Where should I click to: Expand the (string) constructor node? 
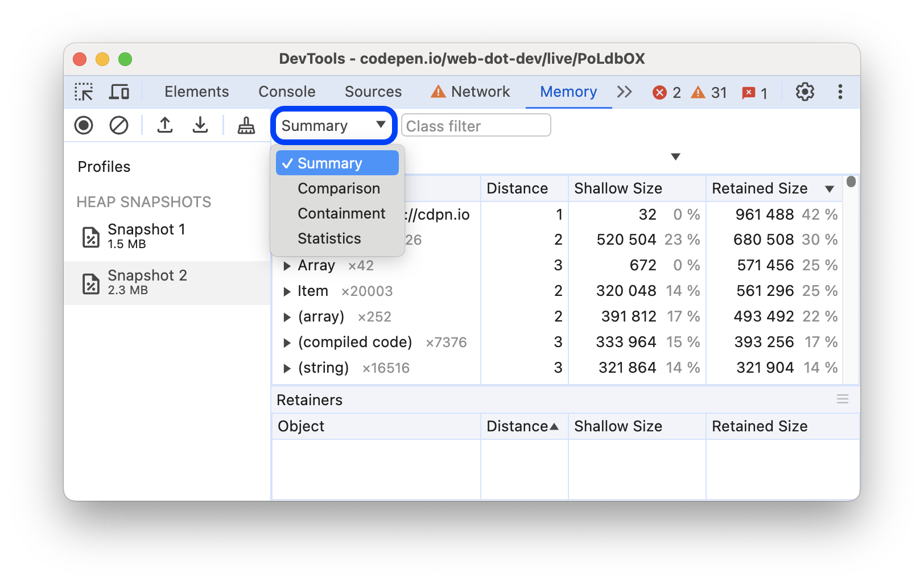pos(287,368)
